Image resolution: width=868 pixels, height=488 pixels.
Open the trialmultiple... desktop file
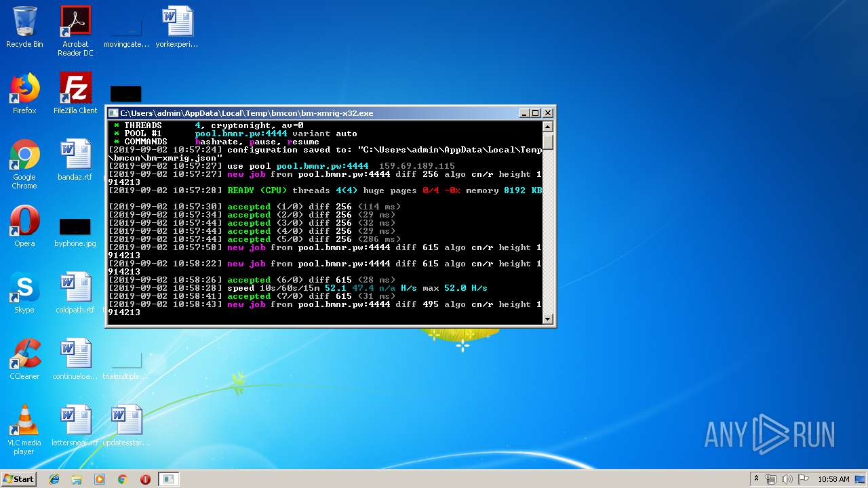(x=126, y=366)
